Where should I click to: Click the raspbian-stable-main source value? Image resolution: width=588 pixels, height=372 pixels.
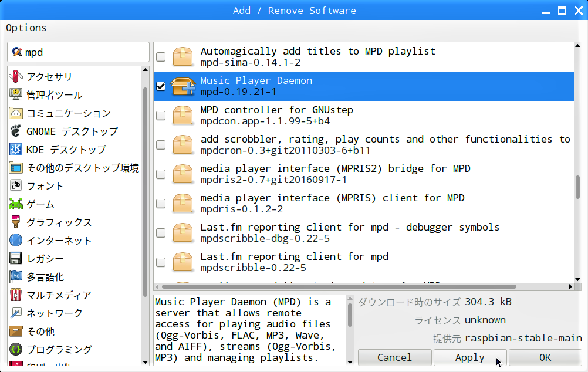tap(523, 338)
